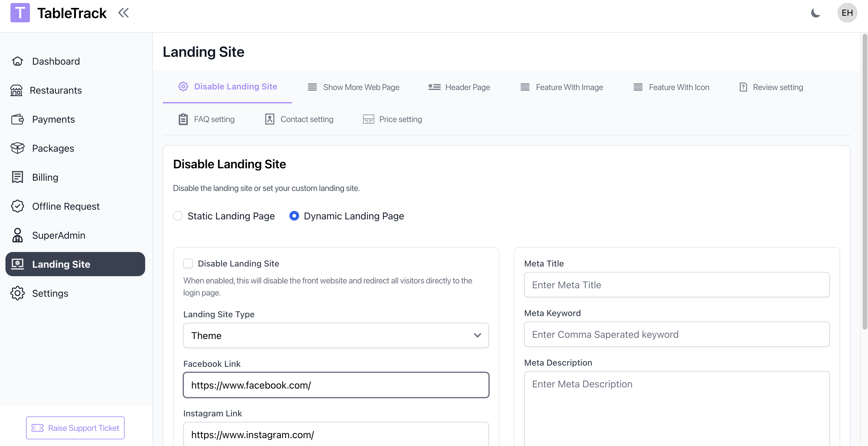Collapse the sidebar with double chevron
Image resolution: width=868 pixels, height=446 pixels.
123,13
